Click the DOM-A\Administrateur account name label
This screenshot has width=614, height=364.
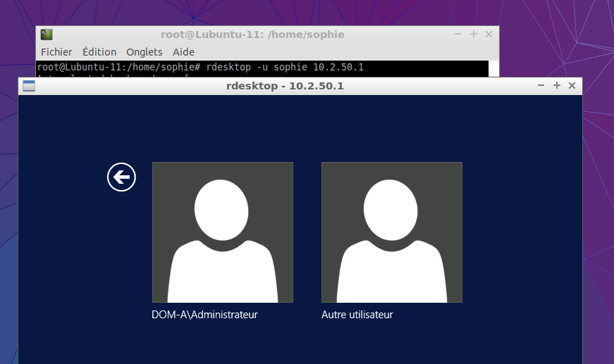click(x=204, y=315)
